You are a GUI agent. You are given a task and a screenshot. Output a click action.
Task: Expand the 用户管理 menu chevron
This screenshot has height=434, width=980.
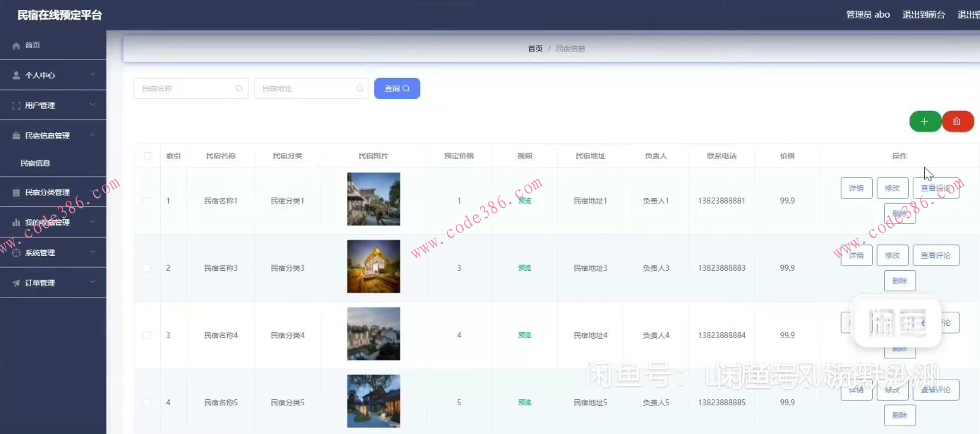92,104
